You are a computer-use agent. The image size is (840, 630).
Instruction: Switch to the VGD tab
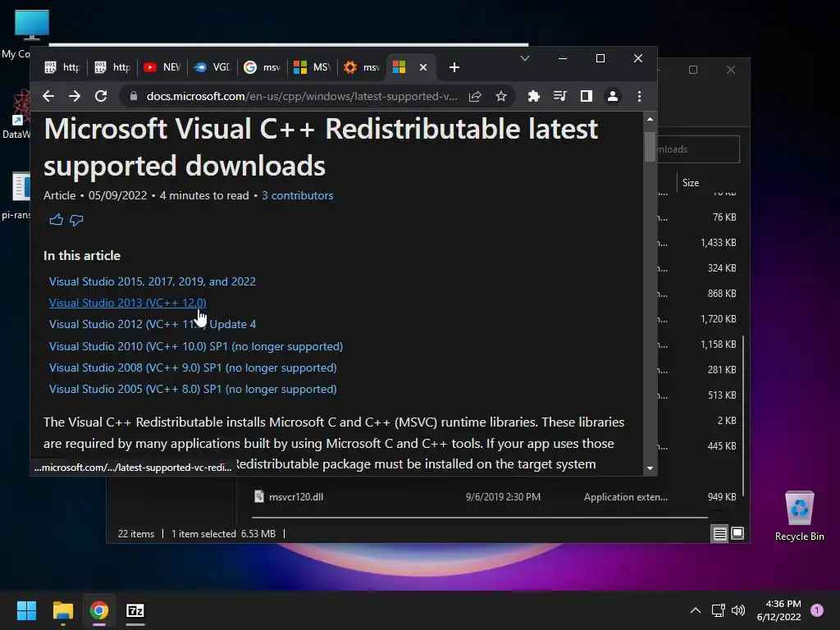[x=212, y=67]
